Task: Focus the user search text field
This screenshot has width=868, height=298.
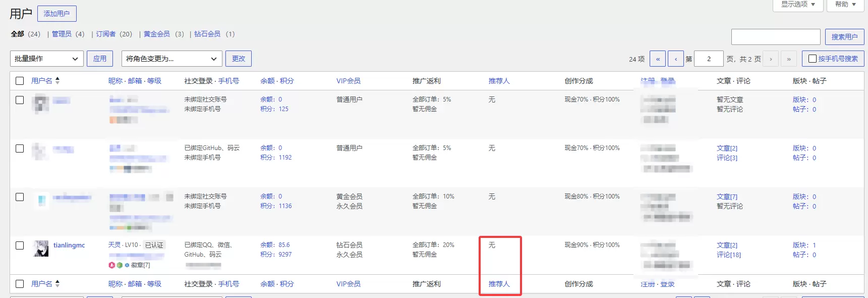Action: tap(776, 37)
